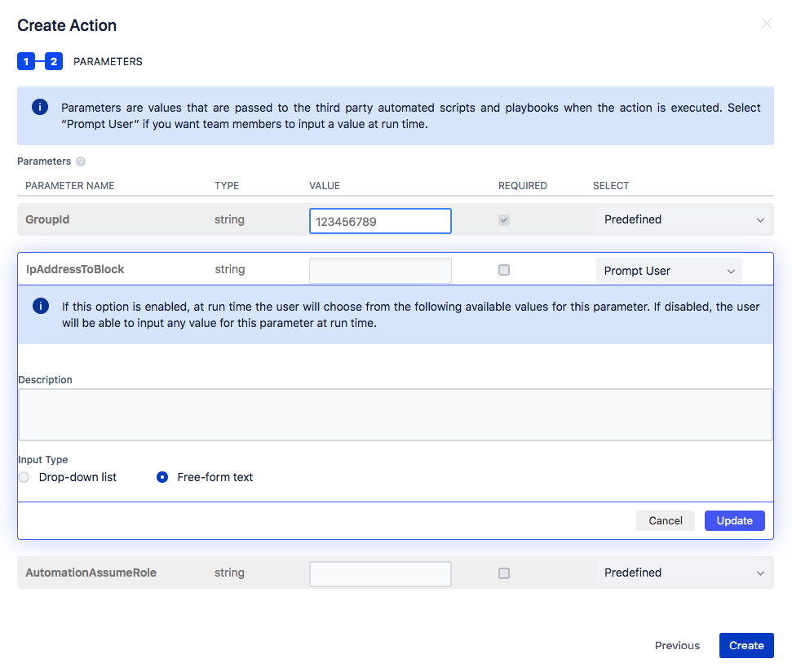792x672 pixels.
Task: Select the Drop-down list input type
Action: [24, 476]
